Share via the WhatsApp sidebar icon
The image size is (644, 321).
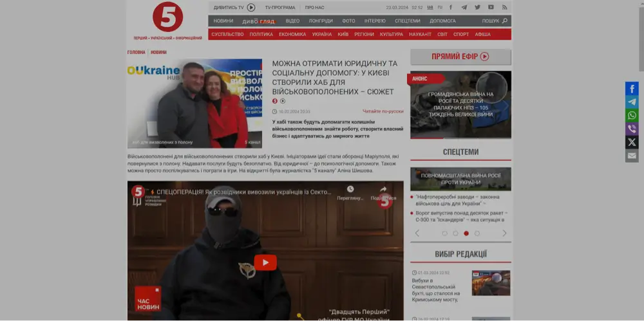[x=632, y=115]
